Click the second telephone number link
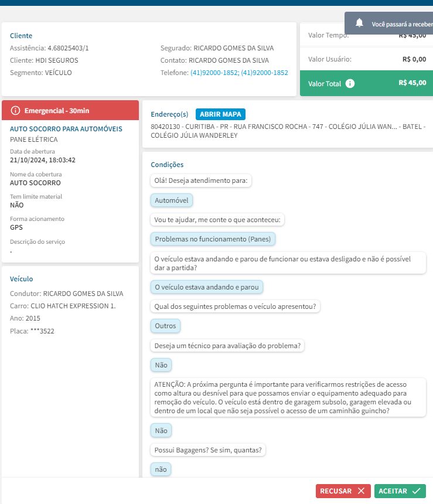This screenshot has height=504, width=433. click(x=264, y=73)
